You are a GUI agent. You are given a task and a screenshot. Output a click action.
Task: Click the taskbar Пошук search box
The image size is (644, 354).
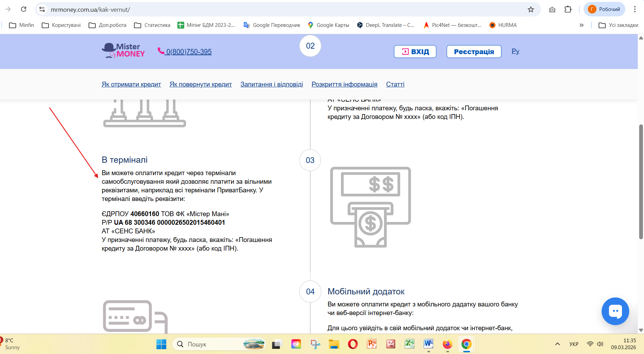[x=219, y=344]
